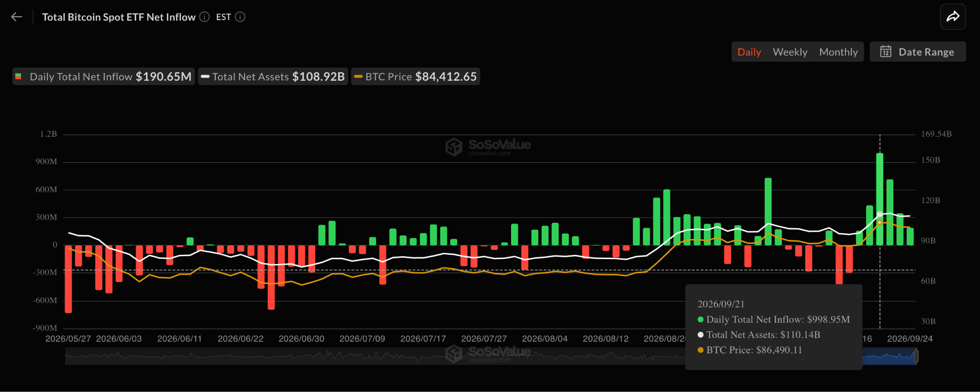980x392 pixels.
Task: Open the Date Range picker
Action: pos(918,52)
